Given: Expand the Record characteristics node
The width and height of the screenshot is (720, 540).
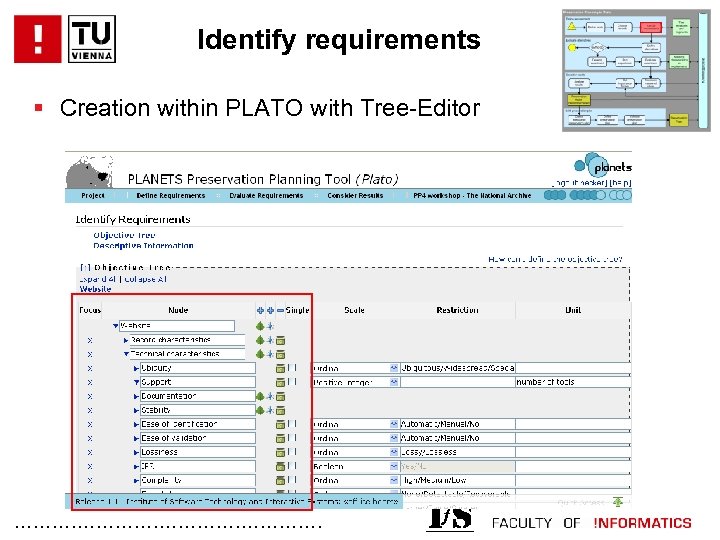Looking at the screenshot, I should (126, 340).
